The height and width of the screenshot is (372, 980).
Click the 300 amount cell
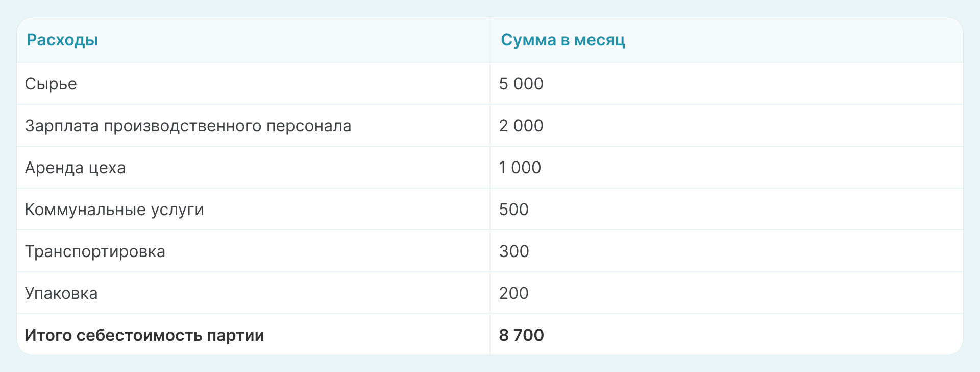pos(514,251)
